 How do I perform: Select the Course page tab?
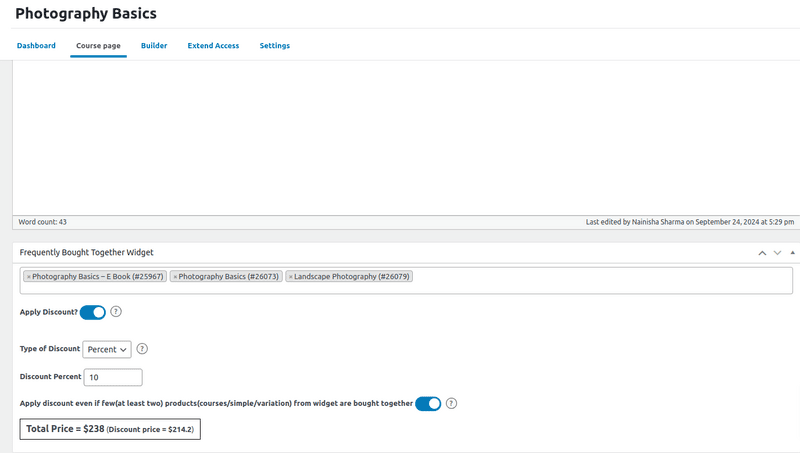pyautogui.click(x=98, y=46)
